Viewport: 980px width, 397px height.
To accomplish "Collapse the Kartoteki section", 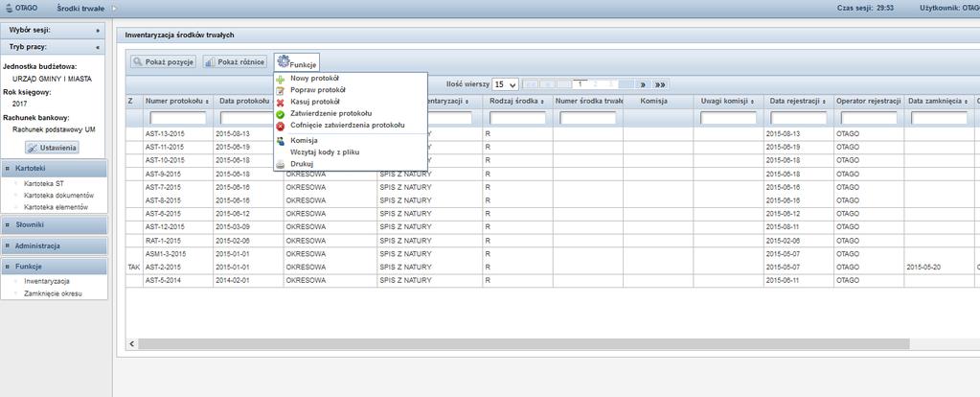I will 54,168.
